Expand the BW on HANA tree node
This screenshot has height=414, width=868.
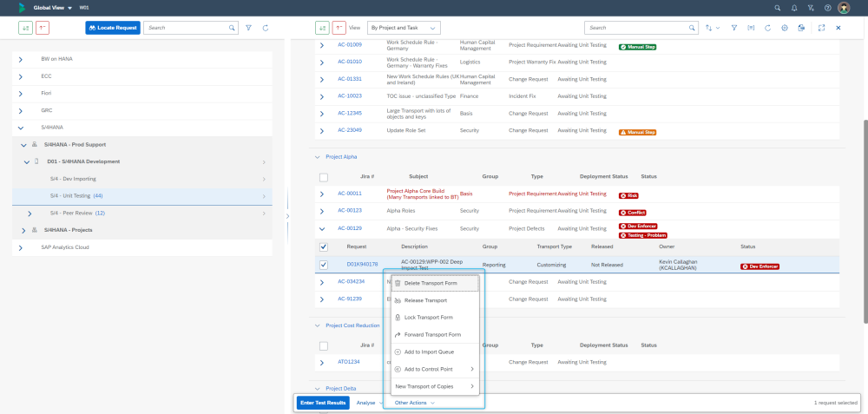coord(20,59)
